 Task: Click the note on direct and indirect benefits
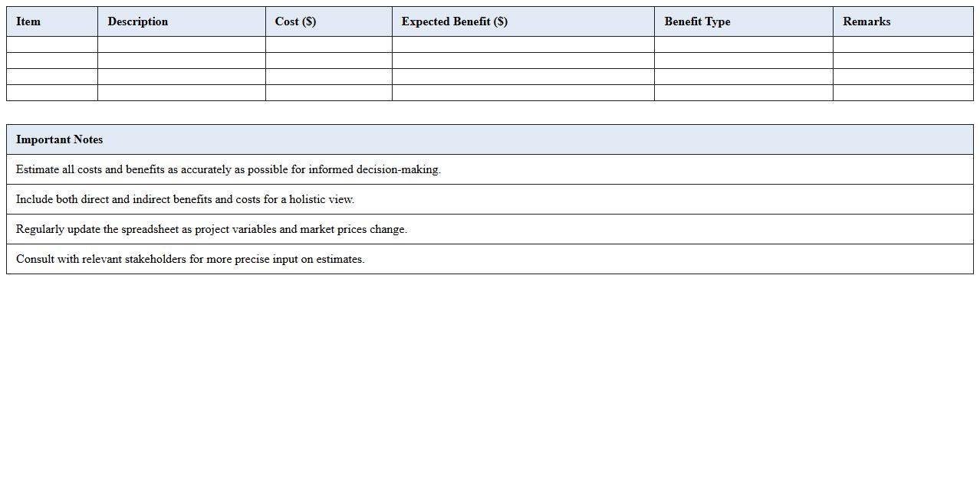[x=185, y=199]
